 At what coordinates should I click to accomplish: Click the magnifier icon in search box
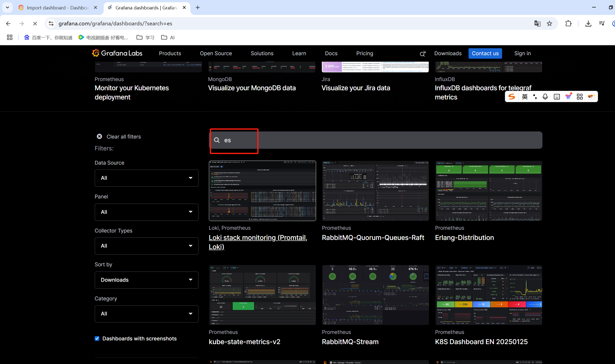point(217,140)
